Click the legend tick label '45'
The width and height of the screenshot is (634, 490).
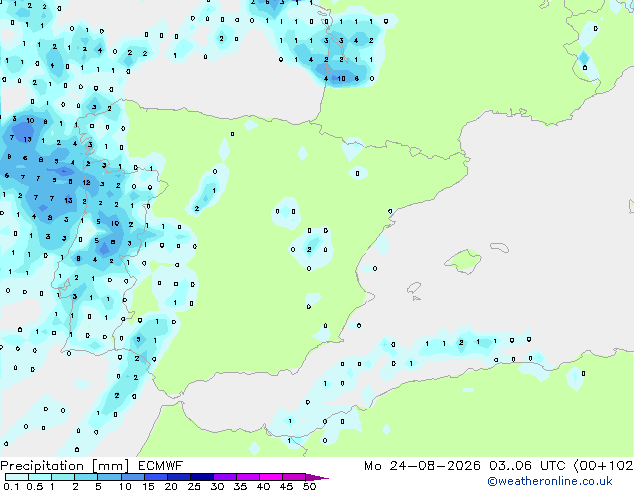(x=286, y=486)
